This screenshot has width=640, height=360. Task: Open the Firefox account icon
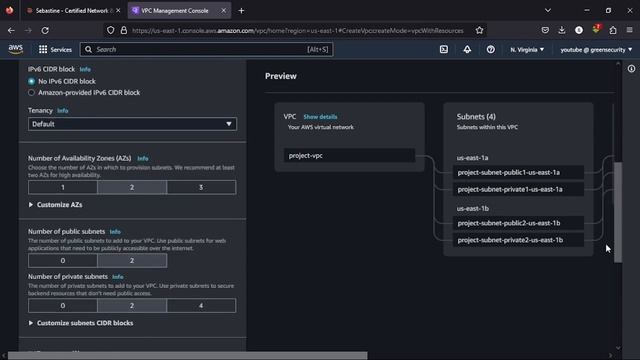(x=579, y=30)
